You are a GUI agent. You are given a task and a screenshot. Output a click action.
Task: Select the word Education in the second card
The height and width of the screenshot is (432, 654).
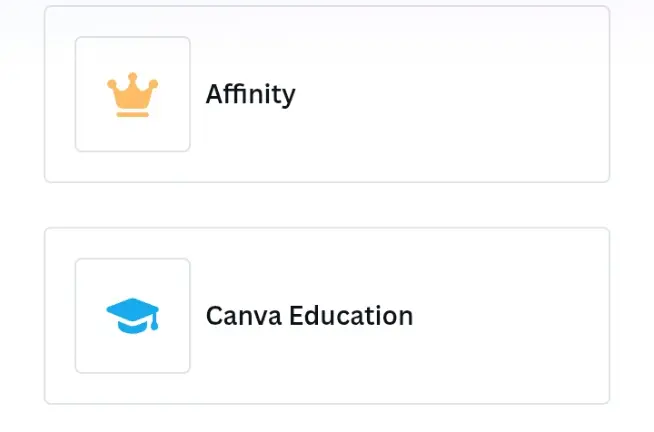[x=351, y=316]
